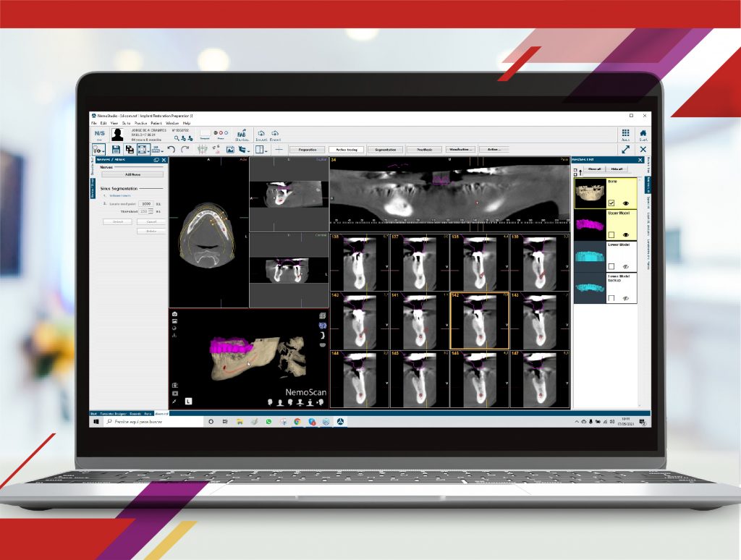Adjust the Threshold value stepper arrows
Viewport: 741px width, 560px height.
click(x=151, y=212)
